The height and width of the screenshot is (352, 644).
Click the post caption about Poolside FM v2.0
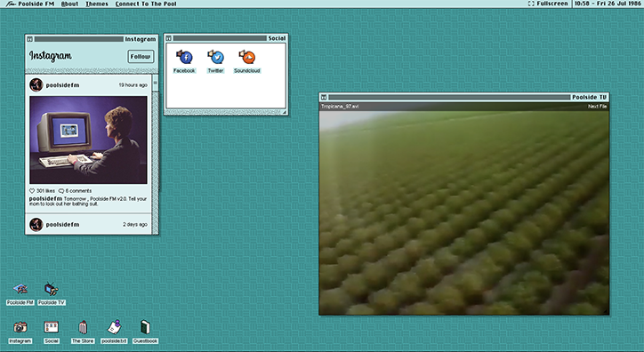88,201
